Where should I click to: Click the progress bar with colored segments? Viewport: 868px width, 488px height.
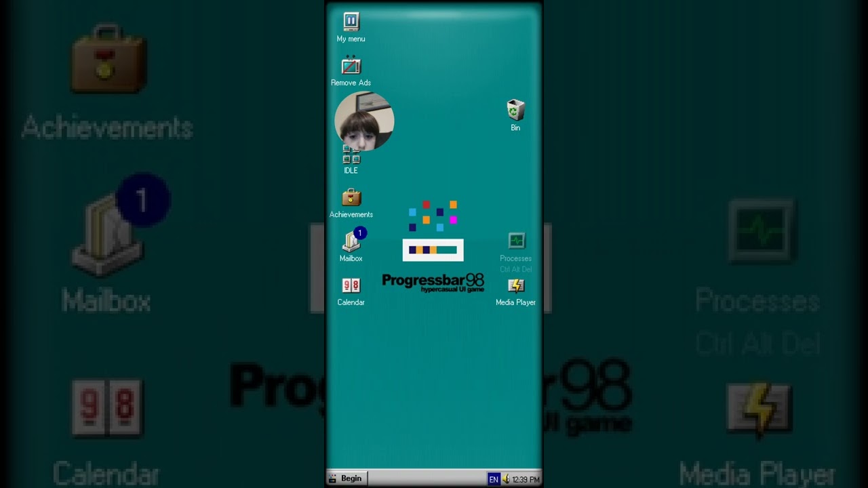[433, 250]
